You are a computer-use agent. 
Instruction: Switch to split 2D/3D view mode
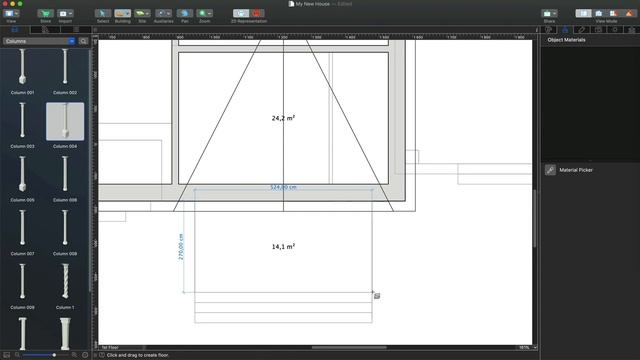click(x=613, y=13)
